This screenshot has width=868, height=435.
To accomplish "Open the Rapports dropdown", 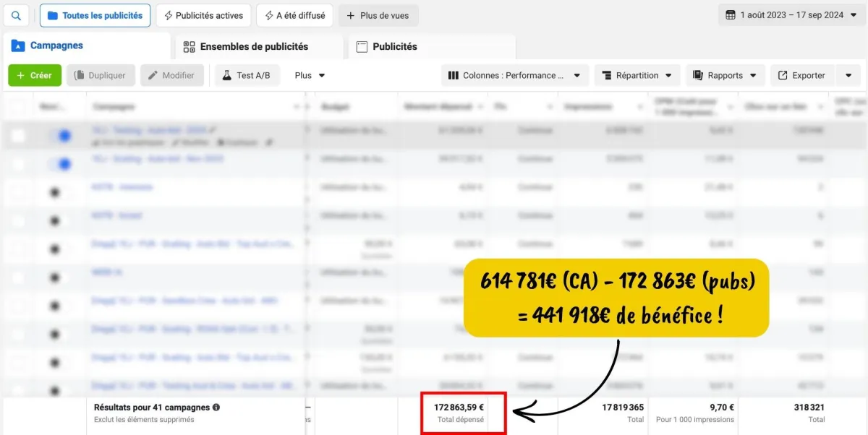I will 725,75.
